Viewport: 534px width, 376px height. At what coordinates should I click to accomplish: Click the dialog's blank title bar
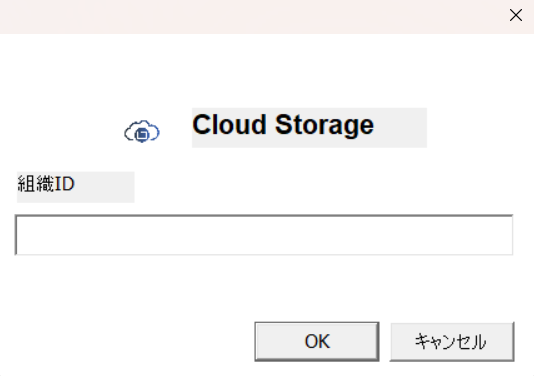252,16
